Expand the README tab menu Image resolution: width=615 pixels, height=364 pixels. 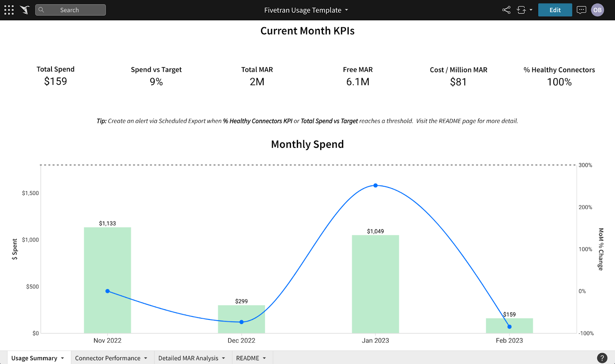(x=264, y=357)
